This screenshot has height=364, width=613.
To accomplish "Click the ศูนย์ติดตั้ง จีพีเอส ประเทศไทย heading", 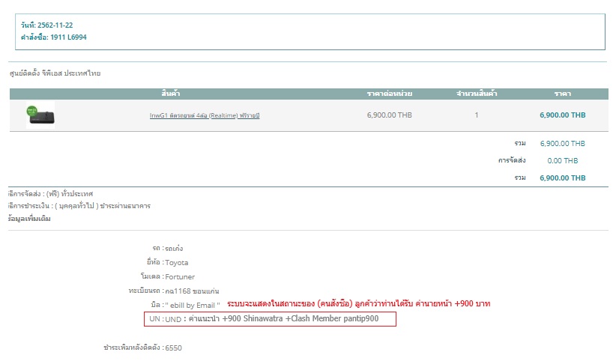I will pos(55,73).
